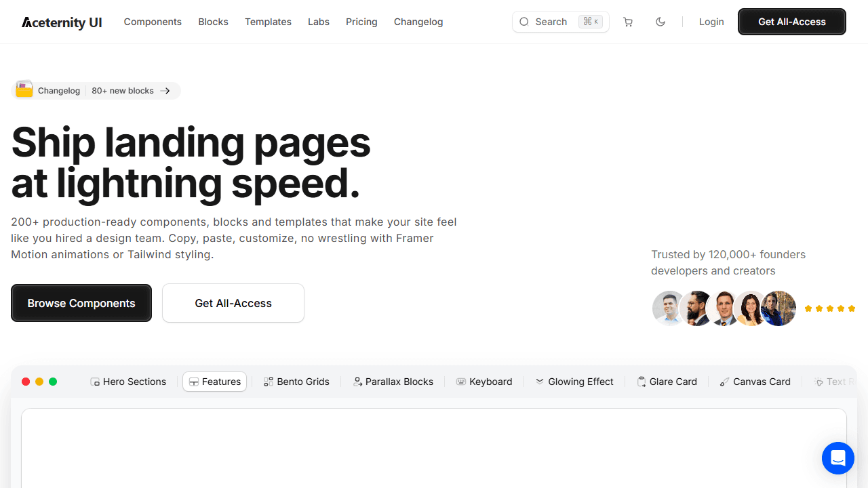This screenshot has height=488, width=868.
Task: Open Changelog in the top navigation
Action: pyautogui.click(x=418, y=22)
